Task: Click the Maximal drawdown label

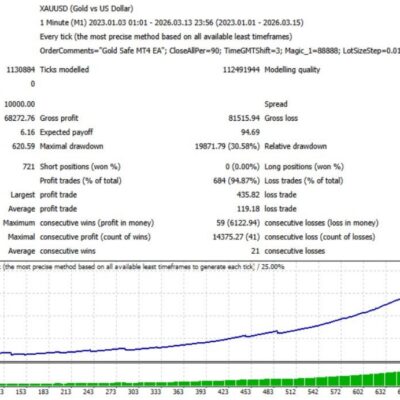Action: coord(71,146)
